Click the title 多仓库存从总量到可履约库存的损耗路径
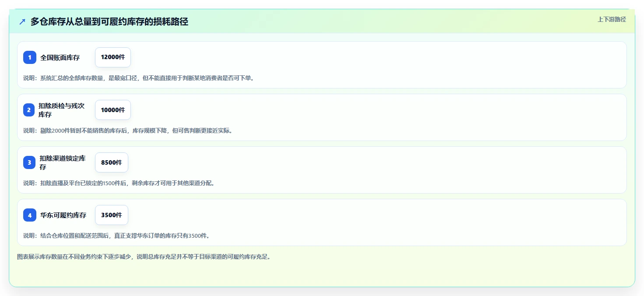Screen dimensions: 644x296 (x=109, y=21)
